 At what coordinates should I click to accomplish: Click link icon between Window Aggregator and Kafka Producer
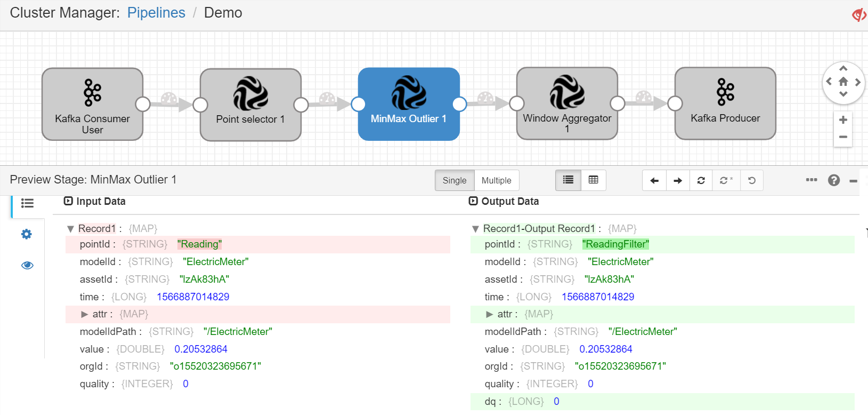(644, 97)
